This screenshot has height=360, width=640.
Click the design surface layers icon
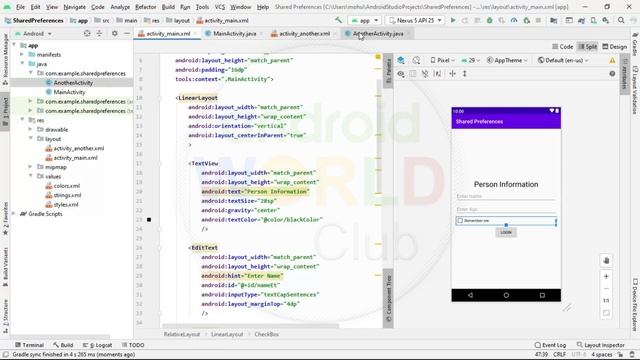coord(401,60)
